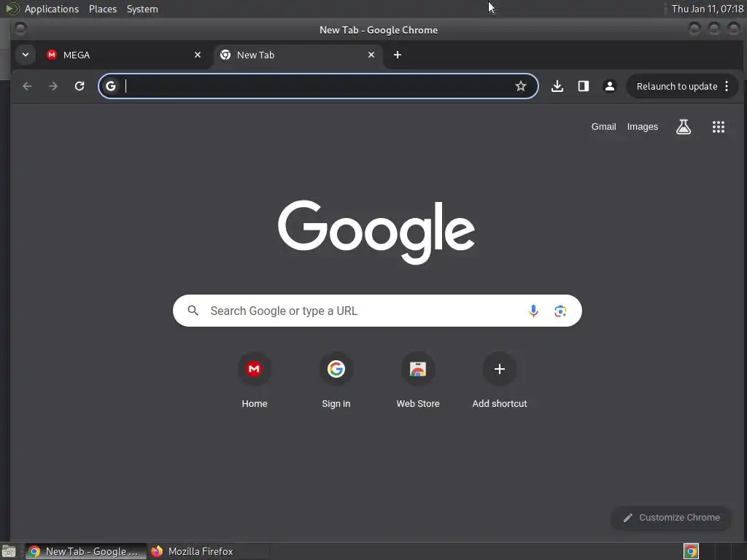747x560 pixels.
Task: Click the Google site info icon in address bar
Action: (111, 86)
